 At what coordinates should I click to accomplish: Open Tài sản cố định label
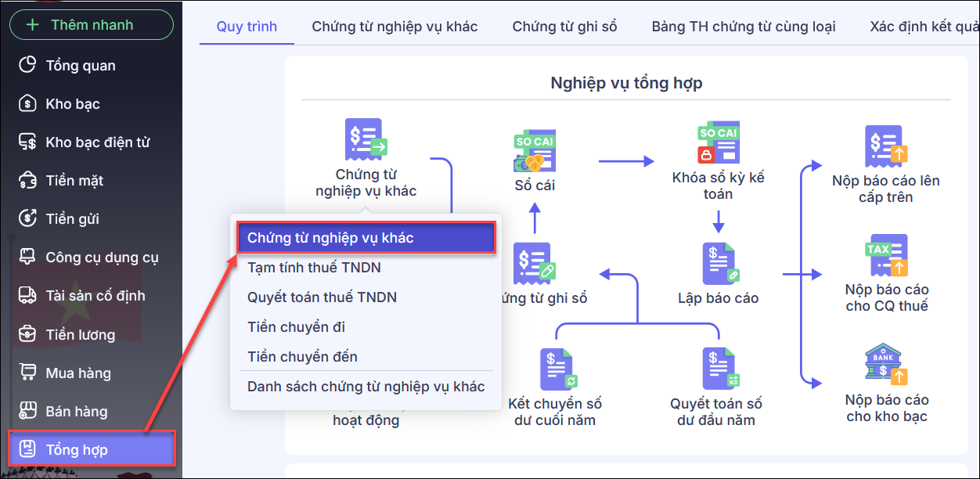[95, 296]
